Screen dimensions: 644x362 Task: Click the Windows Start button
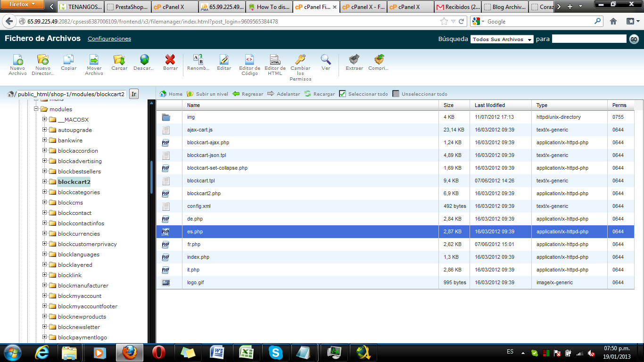pos(13,352)
